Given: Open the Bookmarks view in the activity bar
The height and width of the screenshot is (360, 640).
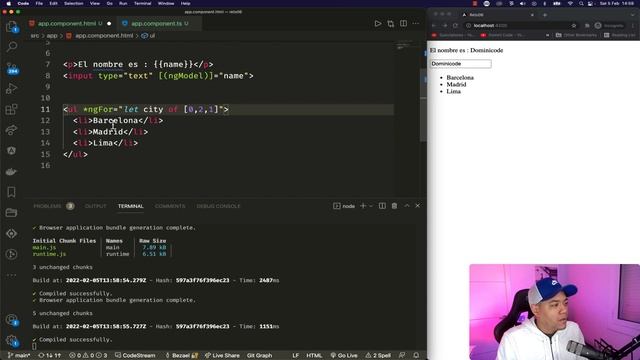Looking at the screenshot, I should point(12,192).
